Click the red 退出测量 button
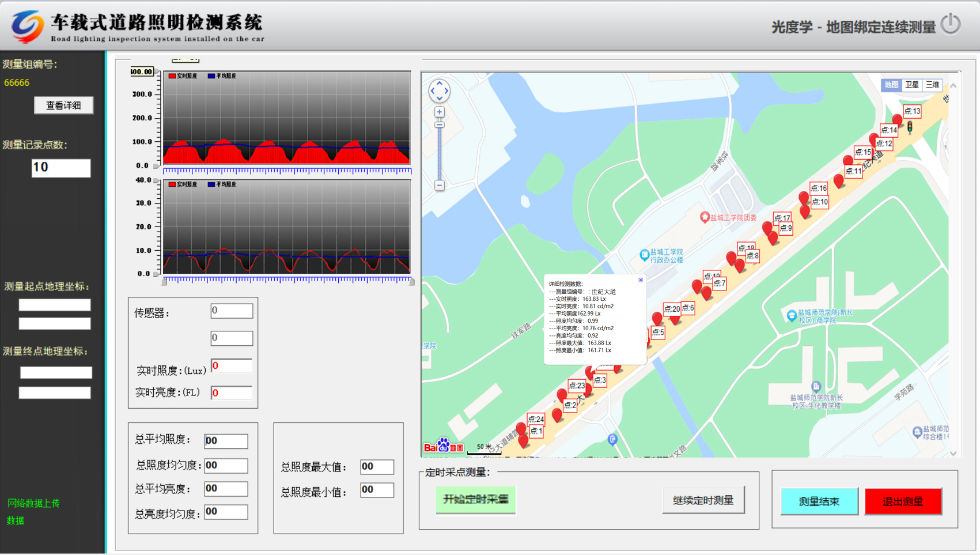980x555 pixels. (x=903, y=501)
